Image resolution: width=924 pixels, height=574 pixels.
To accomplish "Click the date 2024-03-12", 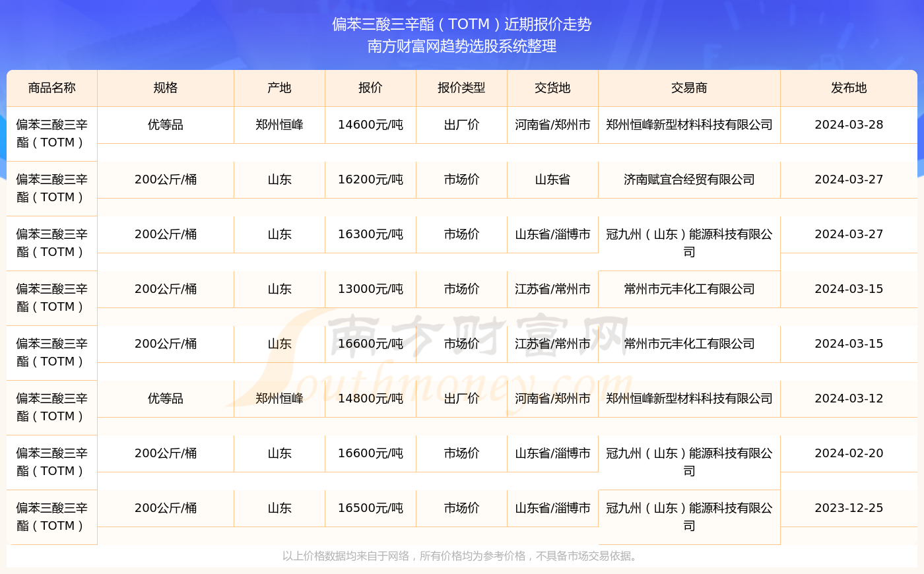I will pos(849,399).
